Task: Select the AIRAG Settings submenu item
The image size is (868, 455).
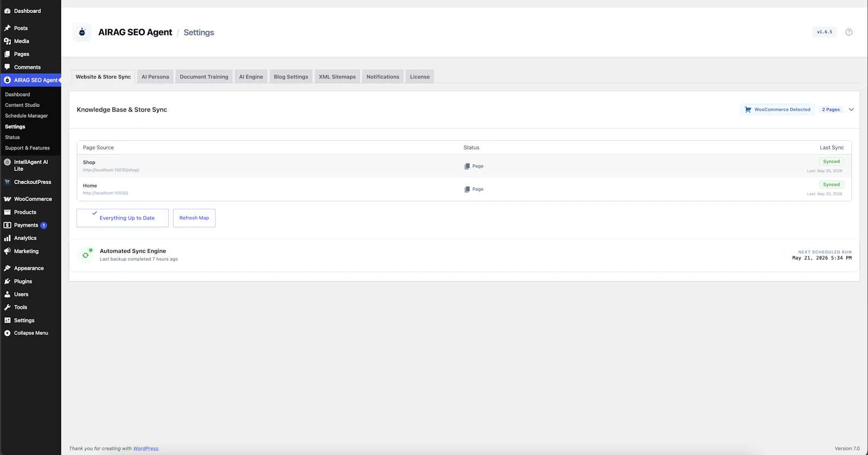Action: (15, 127)
